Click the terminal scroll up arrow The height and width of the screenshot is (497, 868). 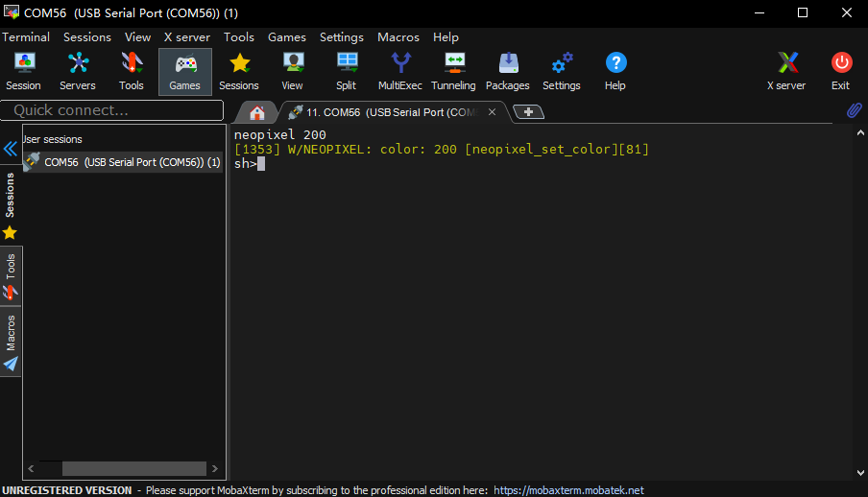[x=860, y=132]
